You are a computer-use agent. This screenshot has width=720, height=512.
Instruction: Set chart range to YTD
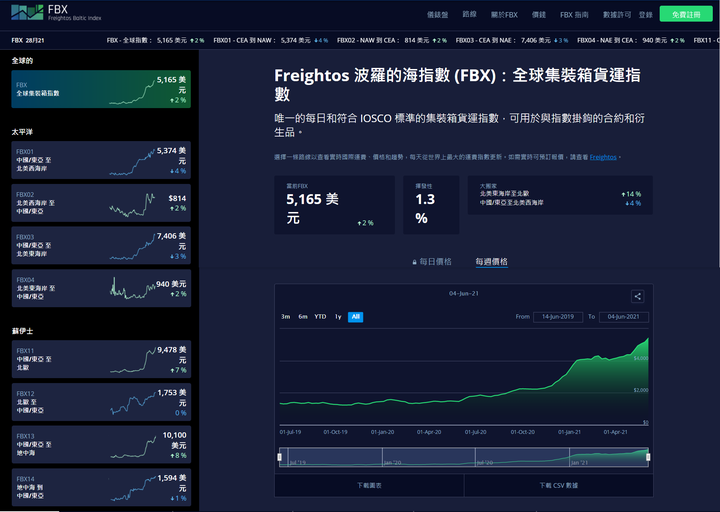(320, 317)
